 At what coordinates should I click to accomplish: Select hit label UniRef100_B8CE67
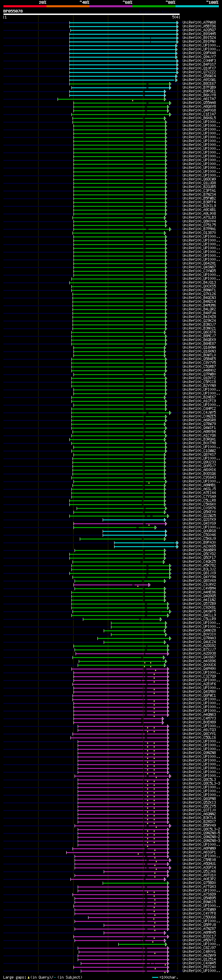pos(199,84)
